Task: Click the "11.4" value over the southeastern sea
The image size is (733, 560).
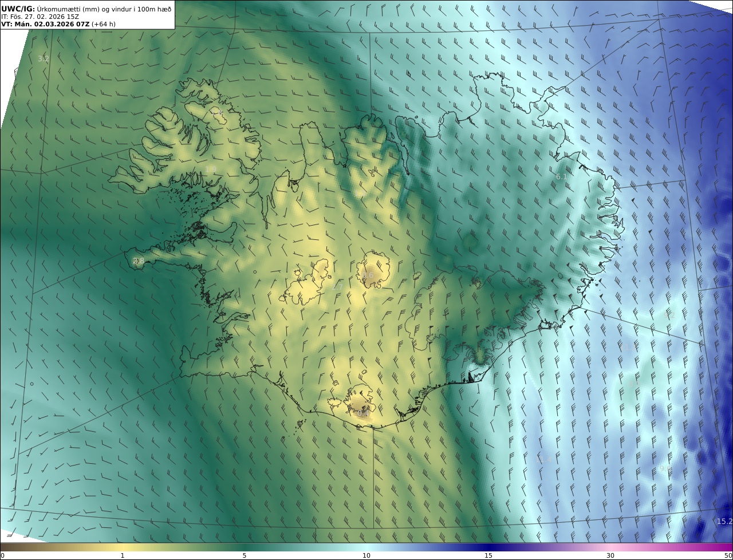Action: point(543,459)
